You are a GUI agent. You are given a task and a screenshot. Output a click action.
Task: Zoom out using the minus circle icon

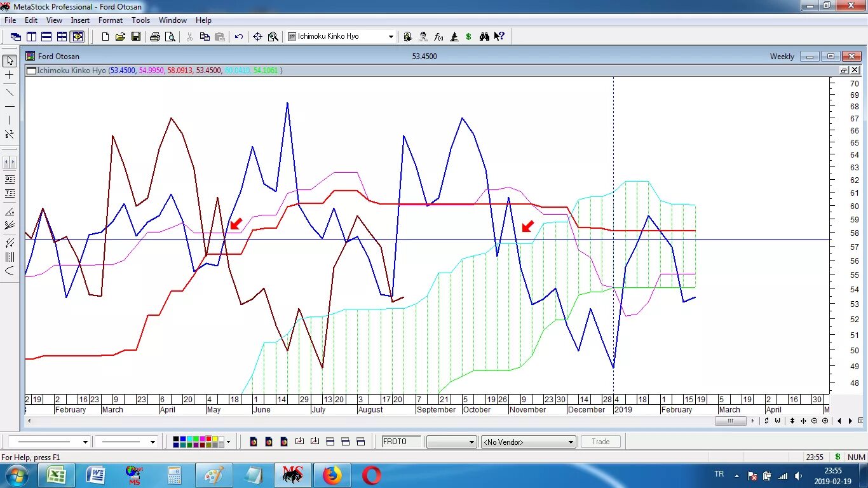click(815, 421)
